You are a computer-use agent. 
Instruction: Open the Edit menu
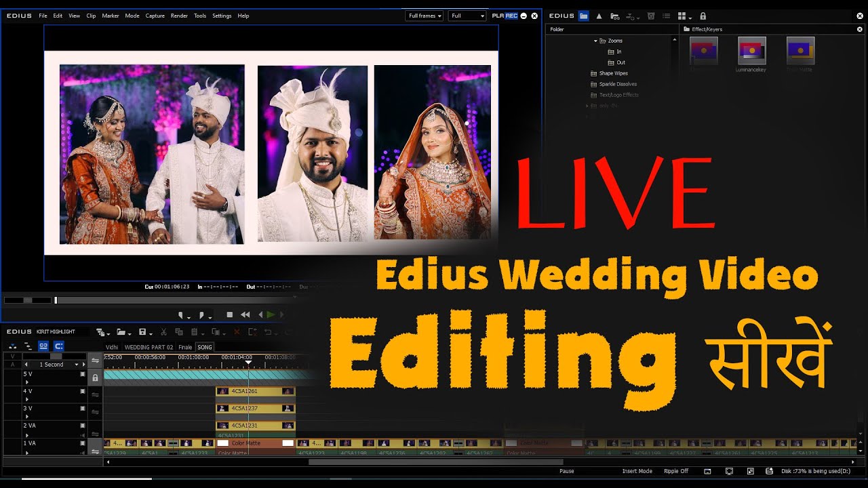58,16
